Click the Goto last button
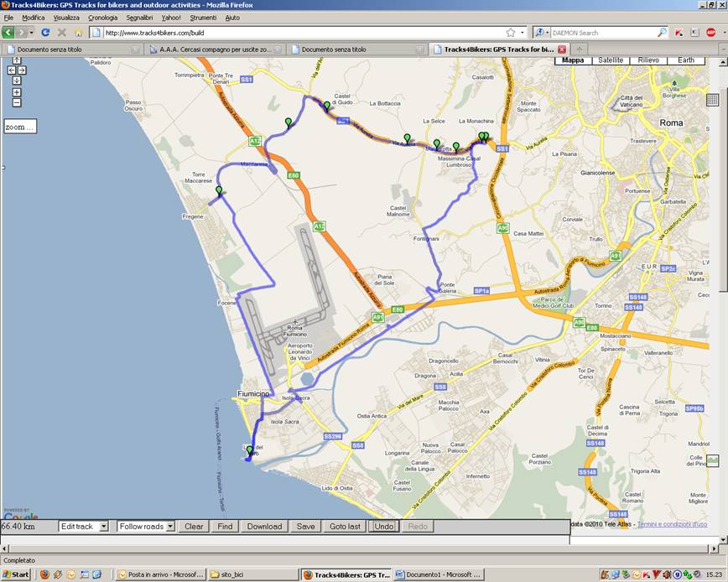The height and width of the screenshot is (582, 728). coord(345,527)
